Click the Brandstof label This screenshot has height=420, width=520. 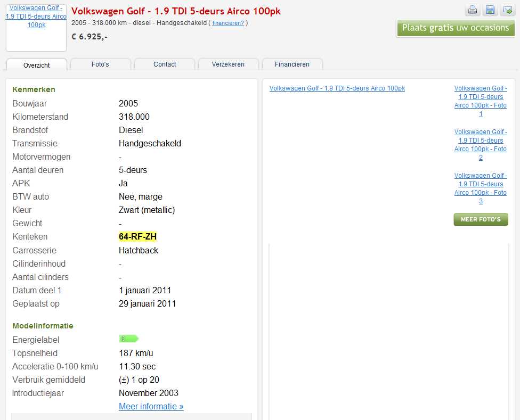click(x=30, y=130)
